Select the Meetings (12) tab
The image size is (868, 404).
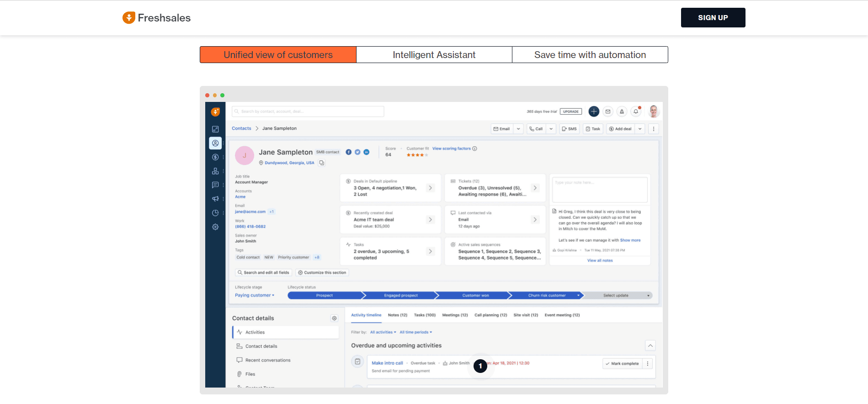pyautogui.click(x=455, y=315)
